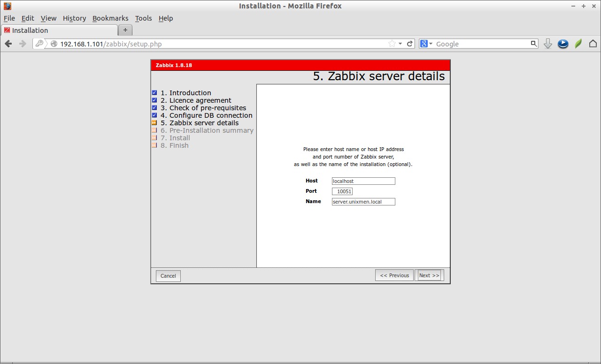Click the Host label
Image resolution: width=601 pixels, height=364 pixels.
[311, 181]
